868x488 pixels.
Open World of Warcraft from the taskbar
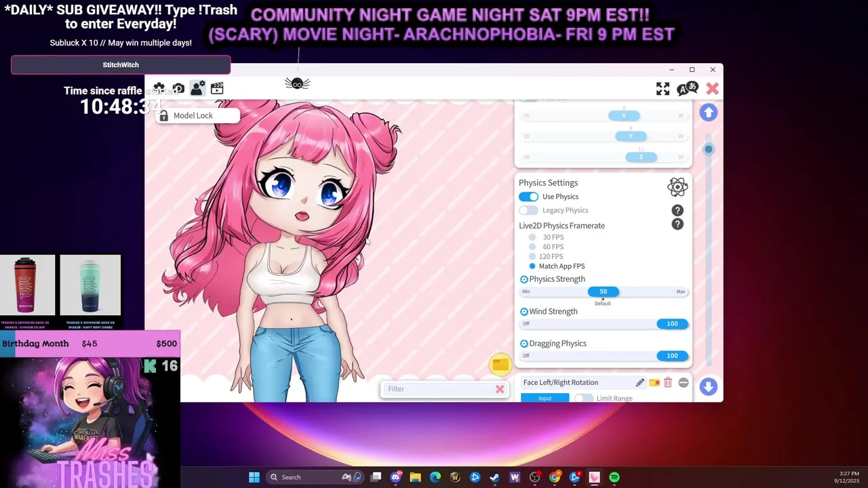tap(455, 477)
